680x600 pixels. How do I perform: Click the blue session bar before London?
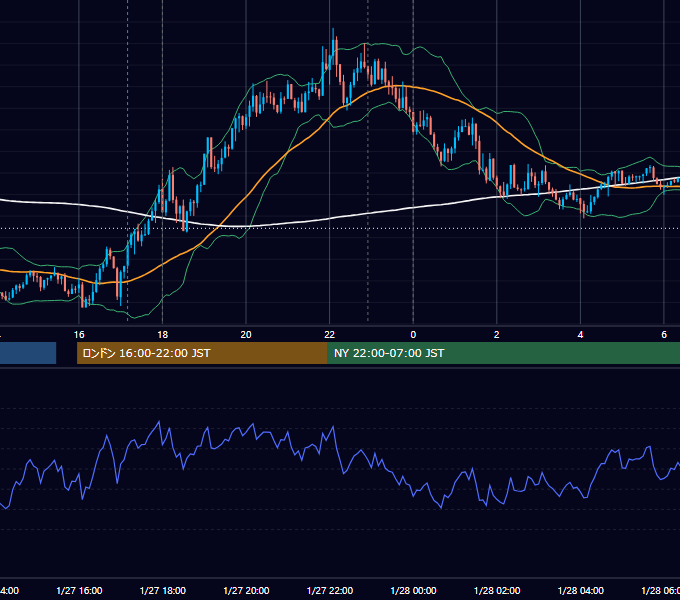[x=28, y=353]
